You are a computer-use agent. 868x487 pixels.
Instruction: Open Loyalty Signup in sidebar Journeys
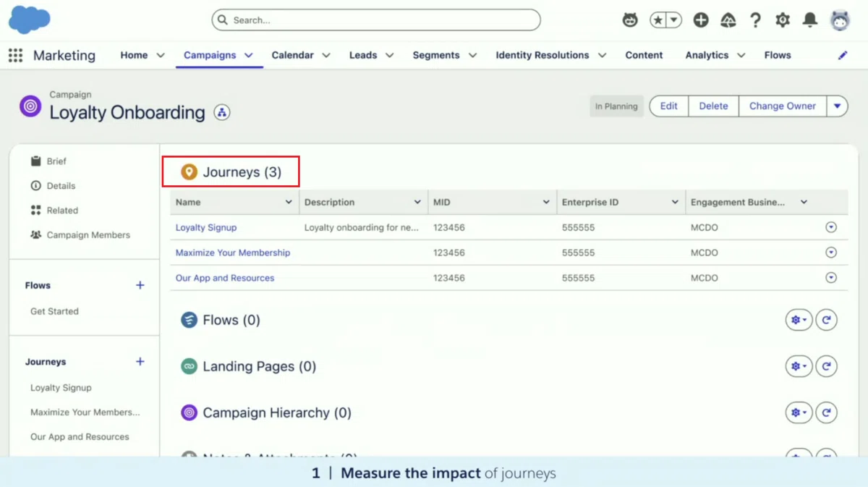point(61,388)
